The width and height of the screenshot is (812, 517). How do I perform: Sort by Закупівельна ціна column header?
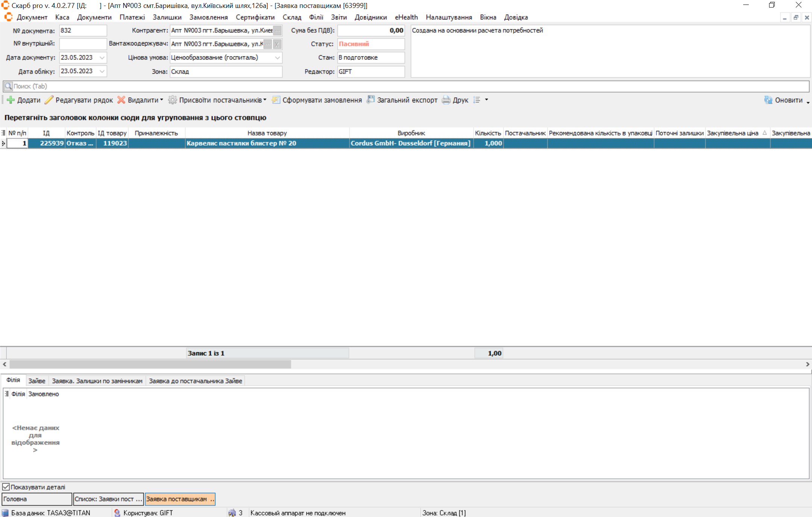click(732, 133)
